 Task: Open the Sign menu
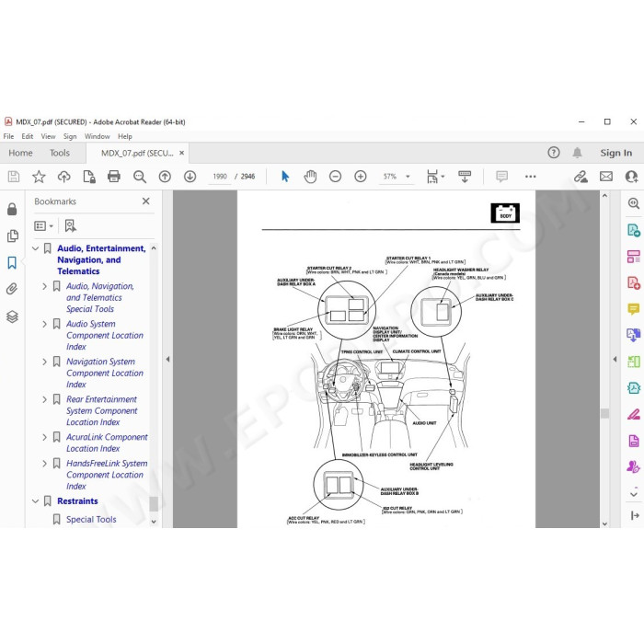coord(70,136)
